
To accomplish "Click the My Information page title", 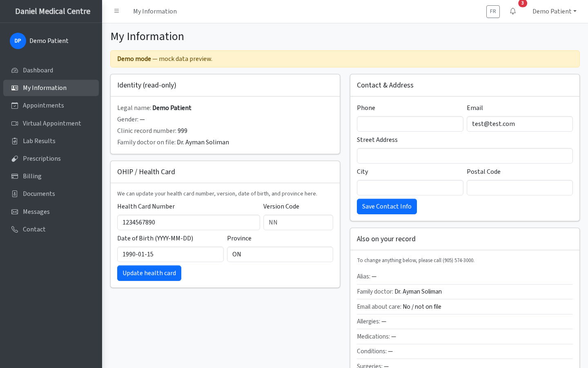I will pyautogui.click(x=147, y=36).
